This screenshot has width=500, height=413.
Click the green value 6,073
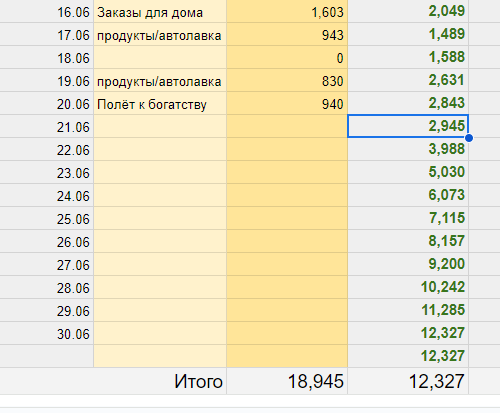(408, 195)
